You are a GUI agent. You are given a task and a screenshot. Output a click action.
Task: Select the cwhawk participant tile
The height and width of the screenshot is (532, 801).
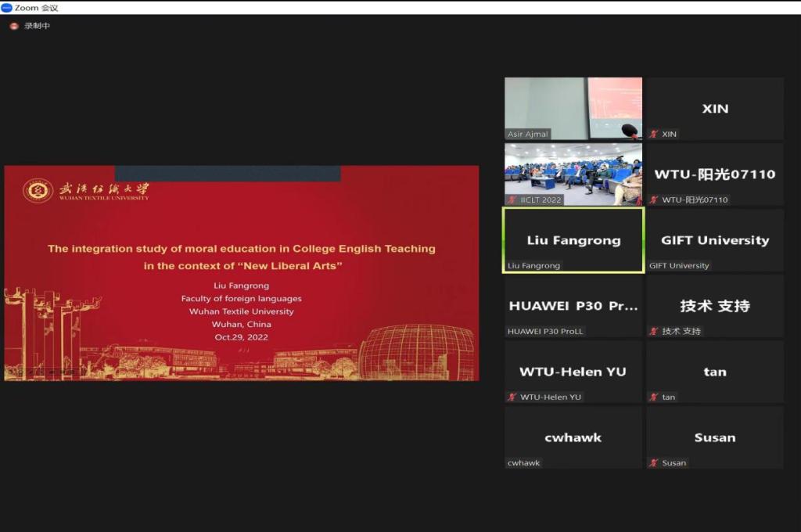(573, 437)
